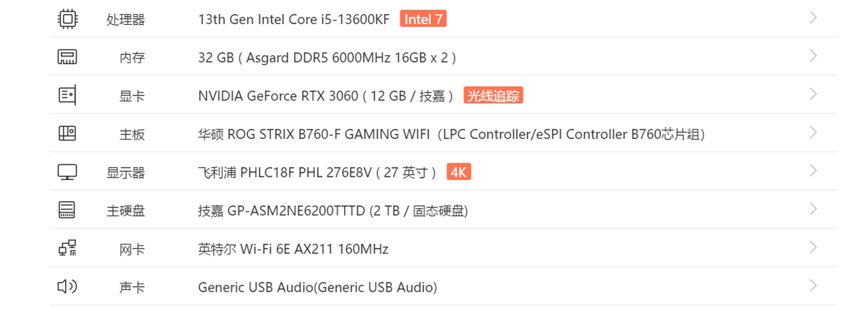Click the Wi-Fi 6E AX211 network entry

tap(293, 249)
